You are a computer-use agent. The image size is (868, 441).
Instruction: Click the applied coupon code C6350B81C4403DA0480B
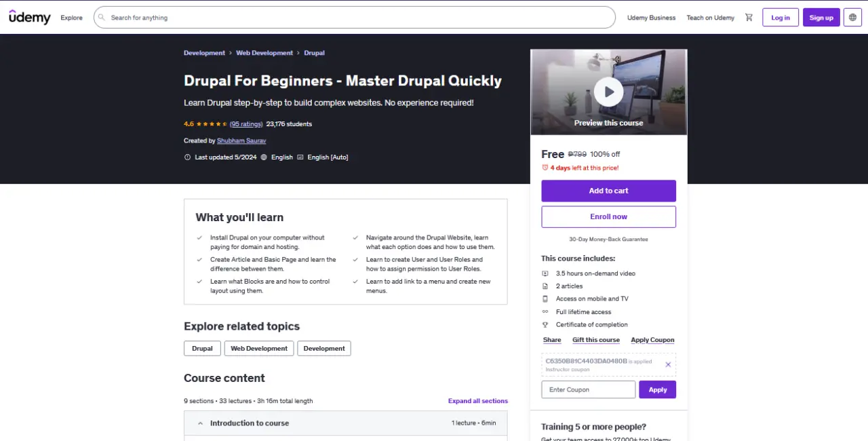pos(586,361)
